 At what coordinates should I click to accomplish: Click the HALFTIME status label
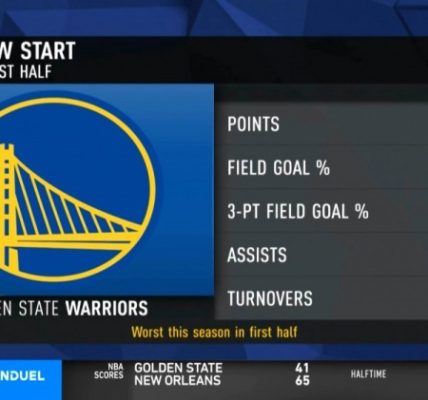pos(368,374)
